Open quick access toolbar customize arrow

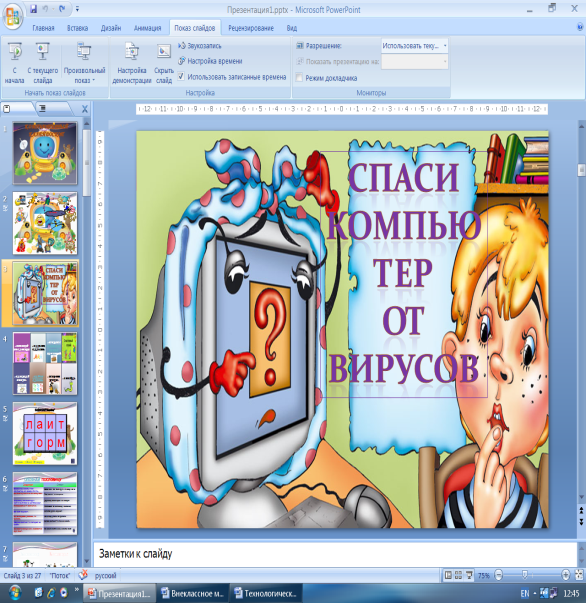[77, 8]
